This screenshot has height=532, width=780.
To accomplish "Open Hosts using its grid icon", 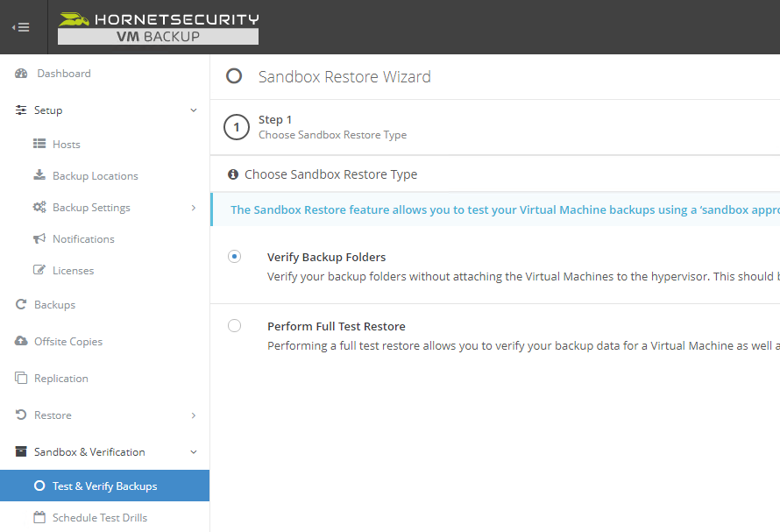I will click(x=40, y=144).
